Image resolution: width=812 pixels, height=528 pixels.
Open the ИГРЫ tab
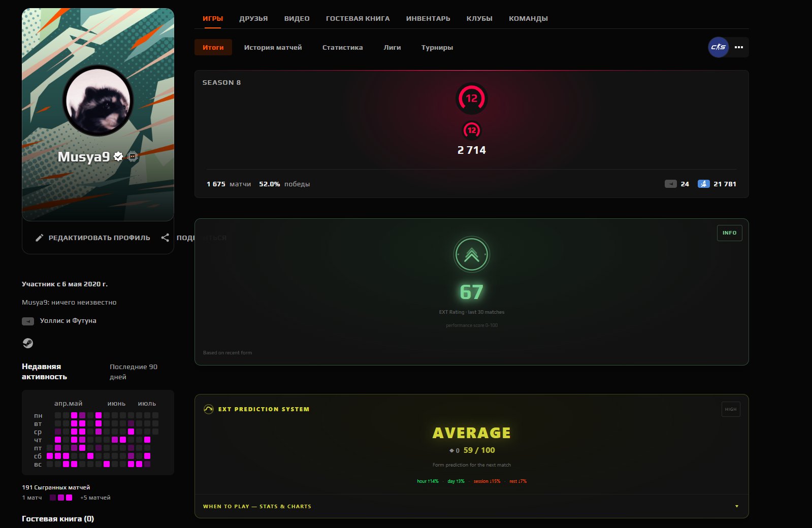click(x=213, y=18)
